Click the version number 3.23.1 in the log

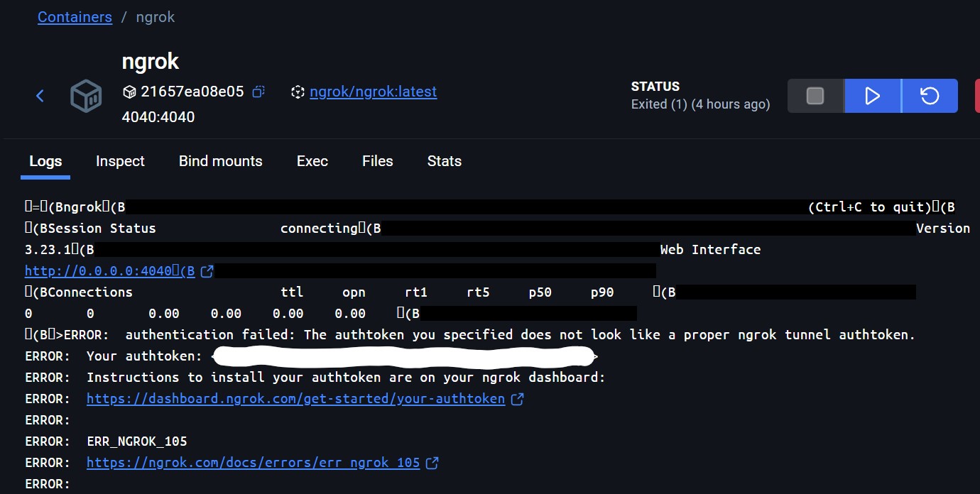[48, 249]
